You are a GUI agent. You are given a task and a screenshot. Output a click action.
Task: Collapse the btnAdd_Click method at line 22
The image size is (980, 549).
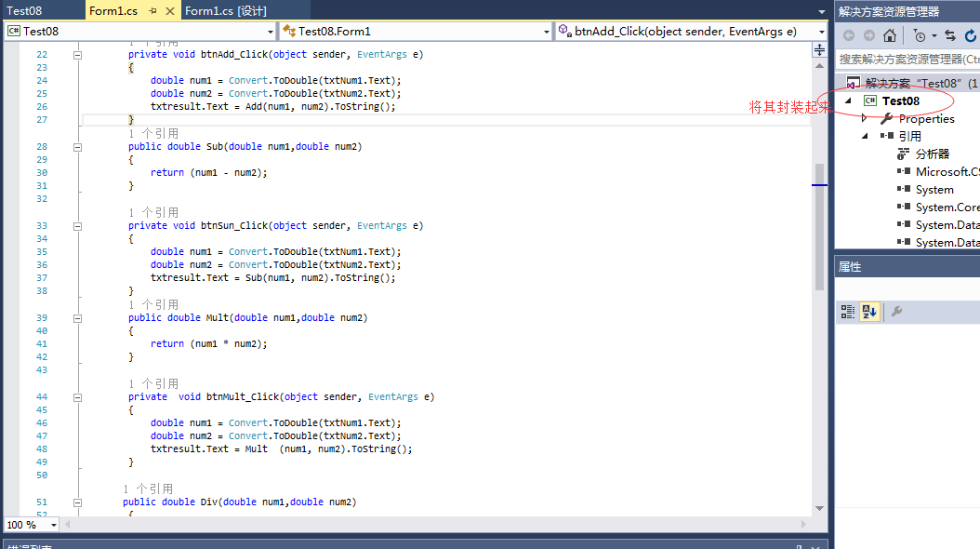pyautogui.click(x=77, y=55)
